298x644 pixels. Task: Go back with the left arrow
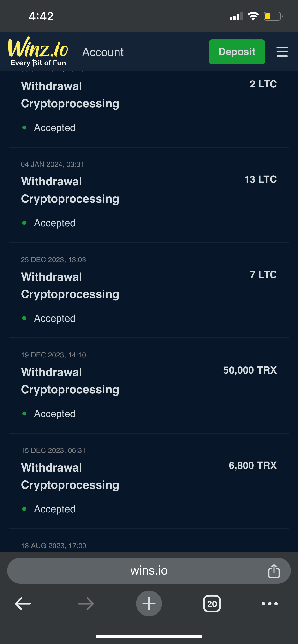[x=23, y=604]
